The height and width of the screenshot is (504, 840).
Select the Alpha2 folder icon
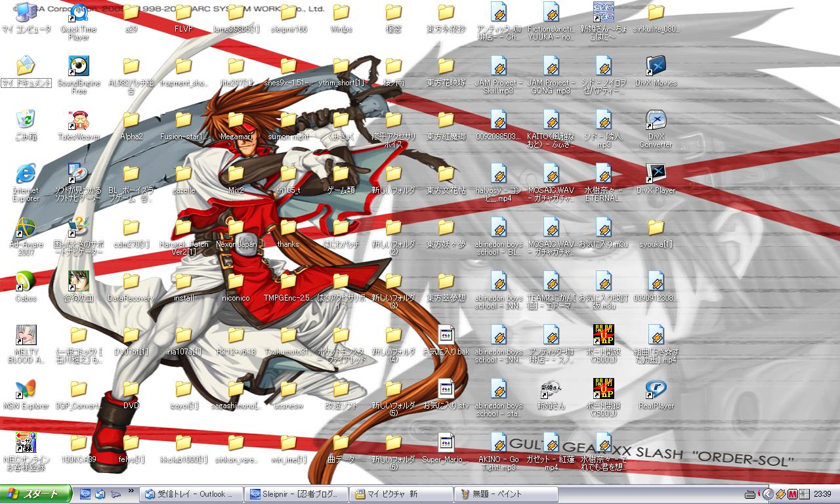tap(131, 127)
